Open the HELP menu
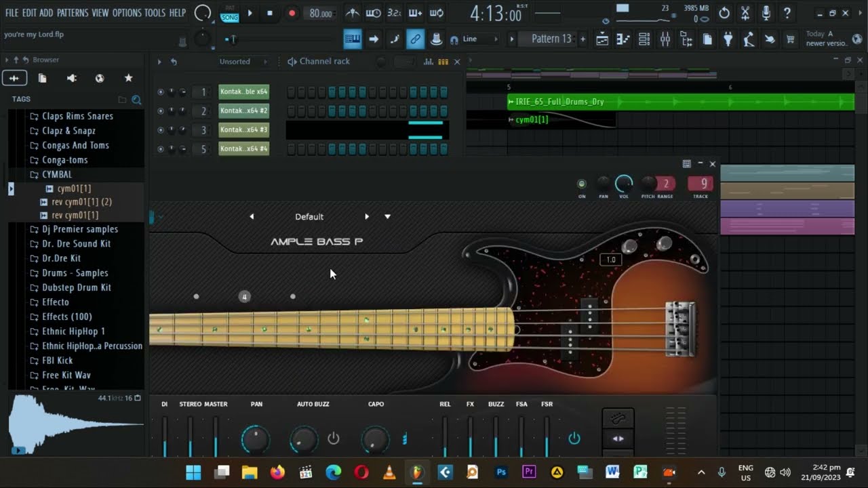This screenshot has height=488, width=868. coord(178,13)
